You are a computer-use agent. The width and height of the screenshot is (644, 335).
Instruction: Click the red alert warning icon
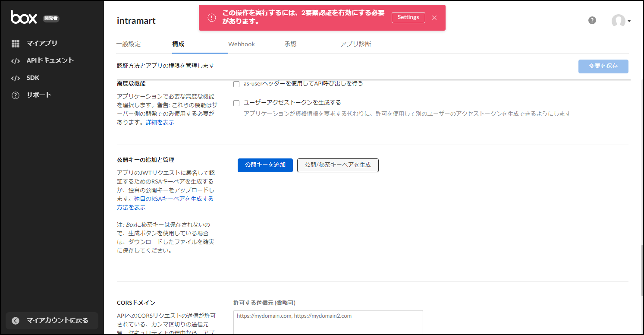click(x=211, y=18)
